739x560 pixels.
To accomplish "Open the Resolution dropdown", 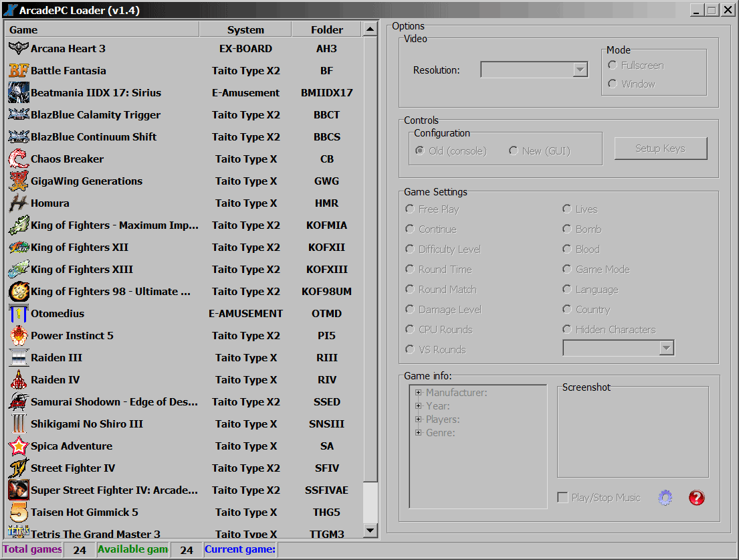I will pyautogui.click(x=580, y=70).
